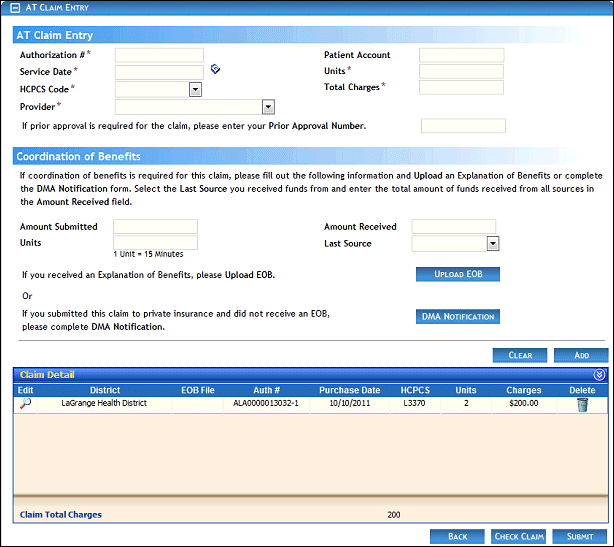The width and height of the screenshot is (614, 547).
Task: Expand the Provider dropdown list
Action: coord(268,106)
